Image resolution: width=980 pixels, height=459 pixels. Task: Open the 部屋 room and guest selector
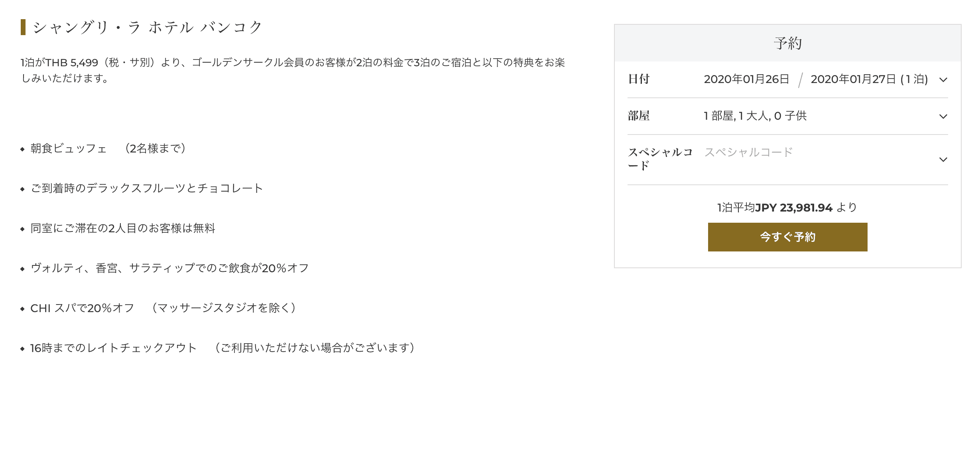pyautogui.click(x=943, y=117)
